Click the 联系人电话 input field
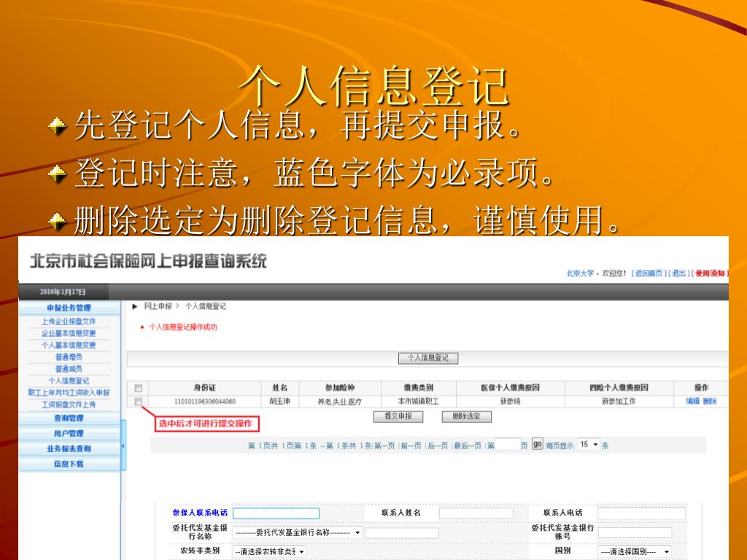Viewport: 747px width, 560px height. tap(641, 513)
